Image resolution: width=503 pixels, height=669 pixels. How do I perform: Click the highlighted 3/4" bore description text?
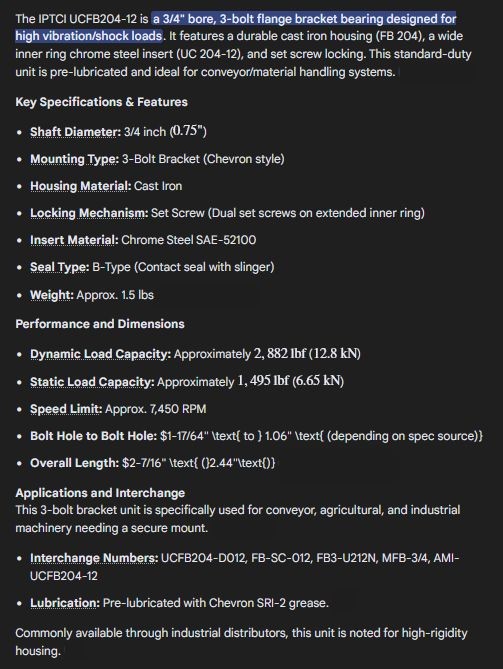[236, 27]
